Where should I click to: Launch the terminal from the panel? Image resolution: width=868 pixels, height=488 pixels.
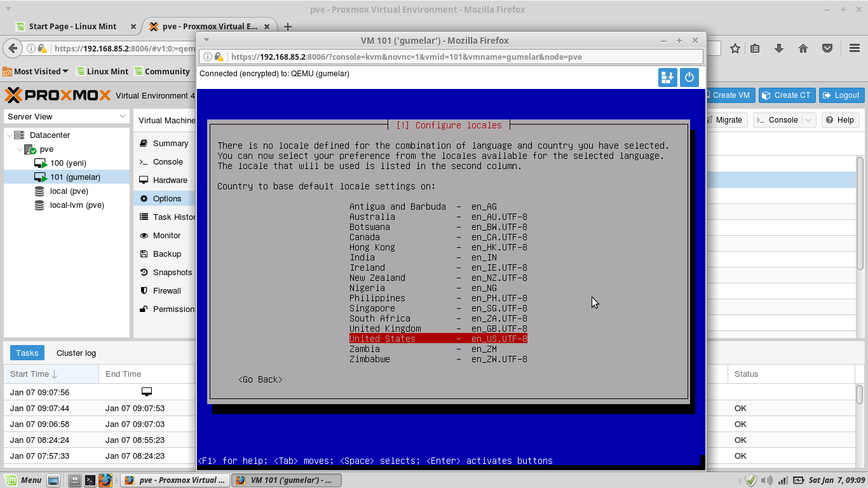[x=90, y=480]
